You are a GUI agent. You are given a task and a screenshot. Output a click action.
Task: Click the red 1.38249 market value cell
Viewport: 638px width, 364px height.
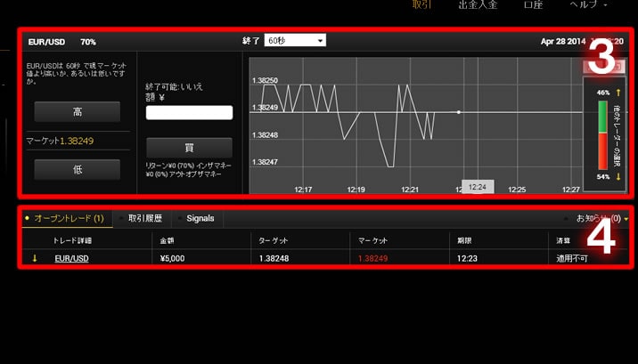[373, 258]
